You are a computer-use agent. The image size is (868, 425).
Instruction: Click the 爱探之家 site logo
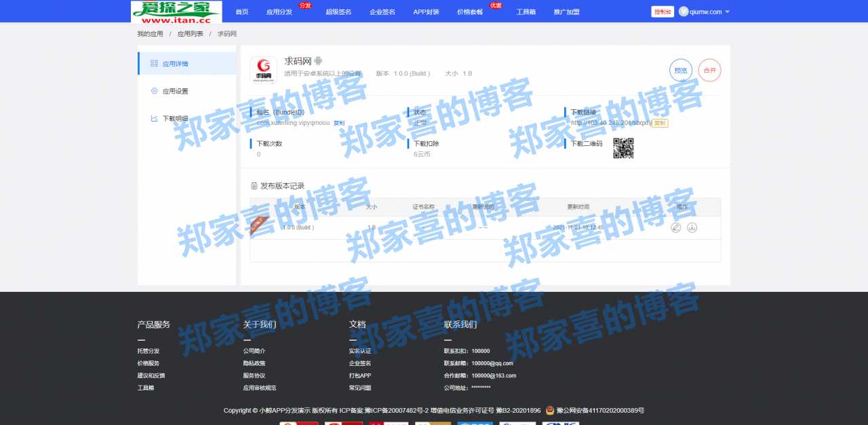tap(176, 12)
